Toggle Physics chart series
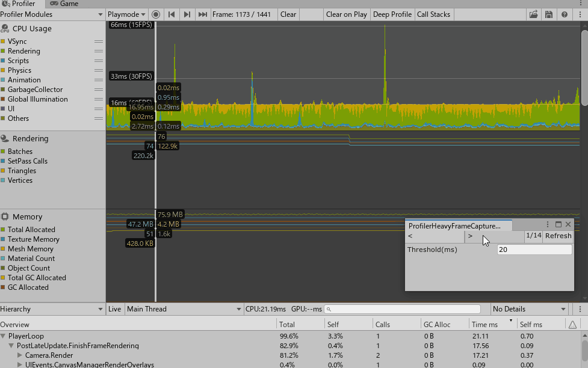Viewport: 588px width, 368px height. (x=3, y=70)
